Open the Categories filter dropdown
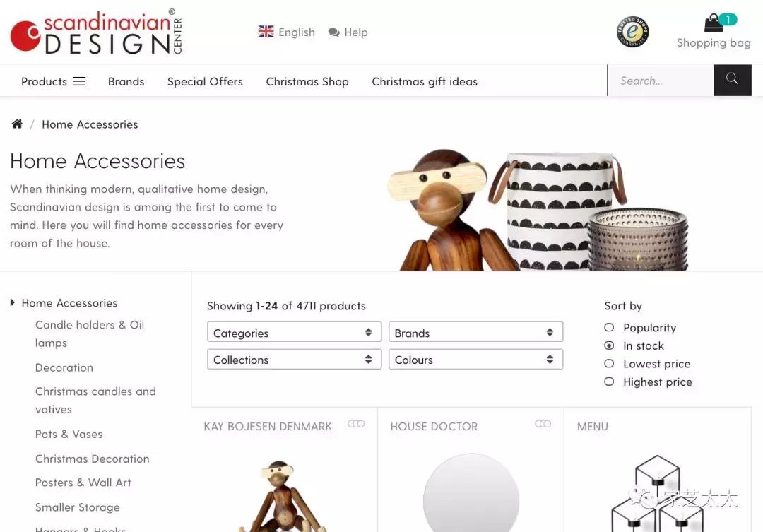Screen dimensions: 763x532 294,333
